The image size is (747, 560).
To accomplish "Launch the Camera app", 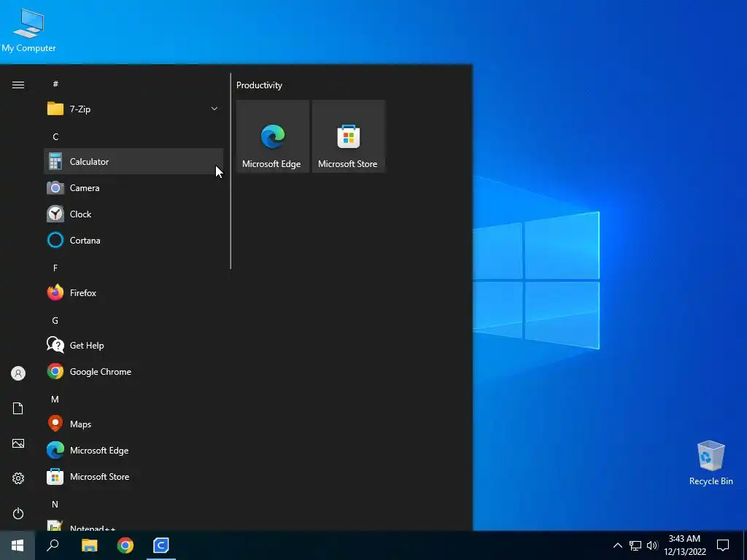I will tap(133, 187).
